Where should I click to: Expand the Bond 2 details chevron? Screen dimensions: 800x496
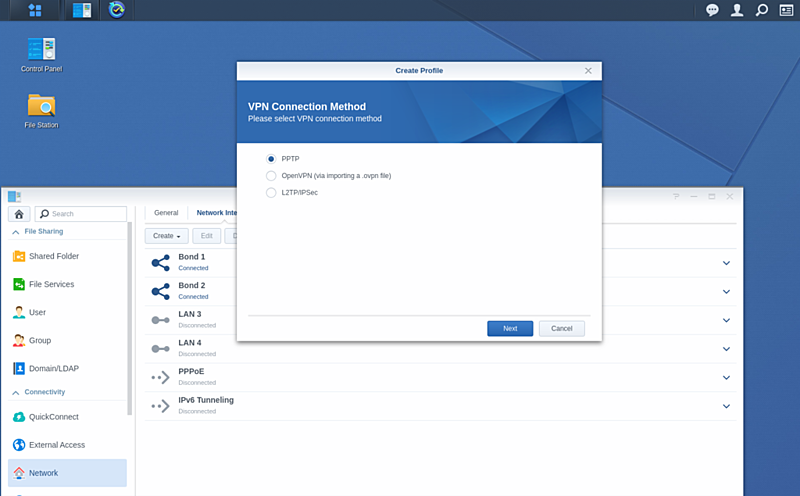726,291
